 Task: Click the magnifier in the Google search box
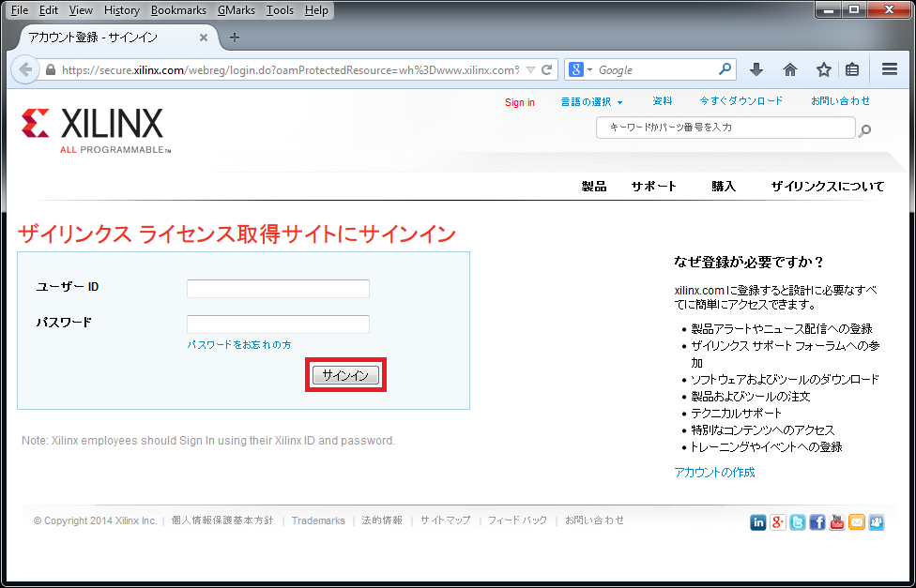tap(725, 69)
